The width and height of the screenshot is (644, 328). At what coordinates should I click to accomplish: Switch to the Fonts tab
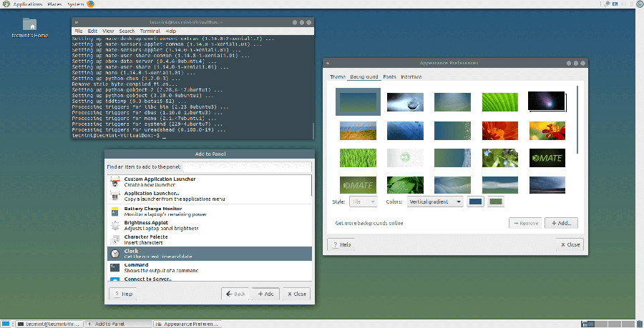tap(389, 76)
